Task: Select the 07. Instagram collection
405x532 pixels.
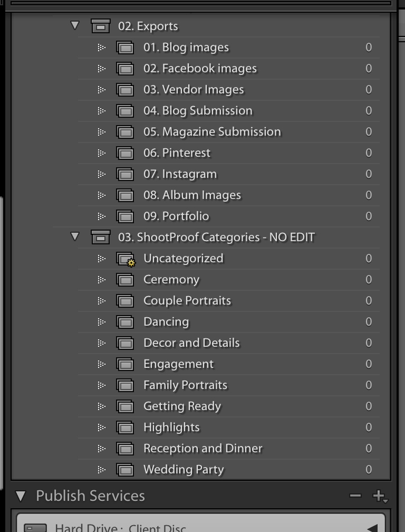Action: coord(228,174)
